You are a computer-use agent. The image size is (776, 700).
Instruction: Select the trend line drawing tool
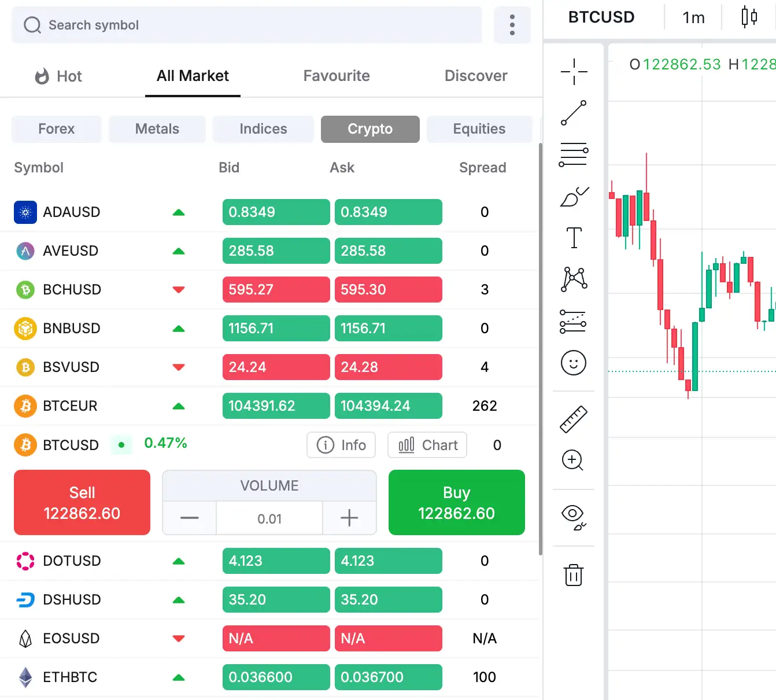click(574, 113)
